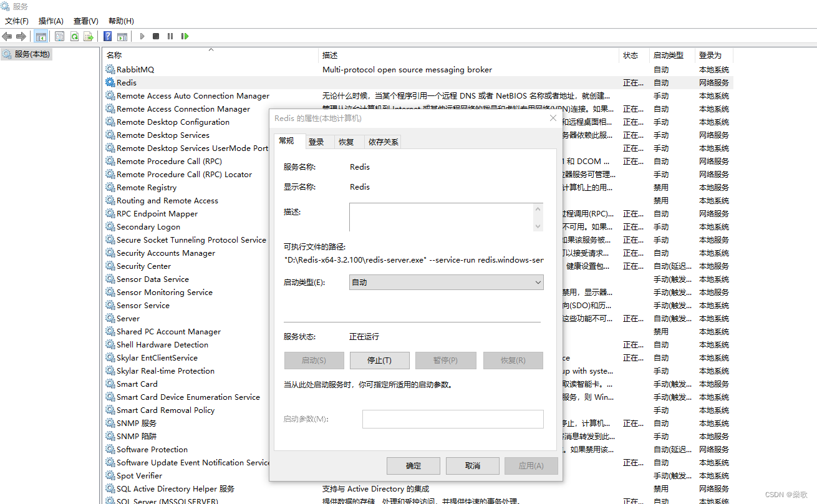This screenshot has height=504, width=817.
Task: Click the gear icon beside Remote Registry
Action: coord(110,187)
